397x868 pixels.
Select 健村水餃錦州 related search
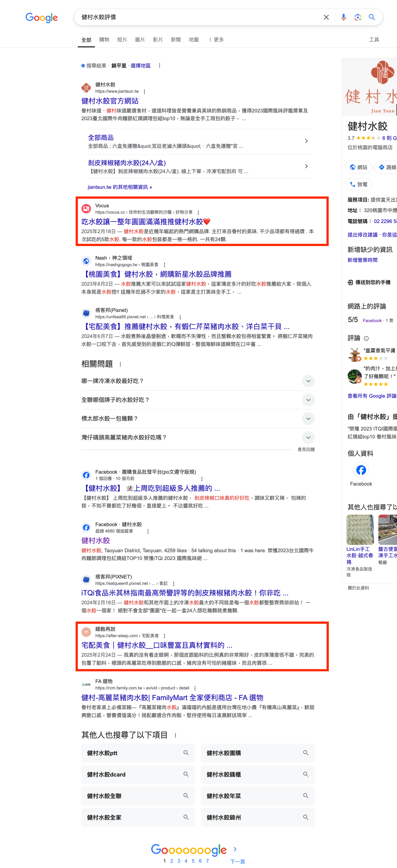pos(258,817)
